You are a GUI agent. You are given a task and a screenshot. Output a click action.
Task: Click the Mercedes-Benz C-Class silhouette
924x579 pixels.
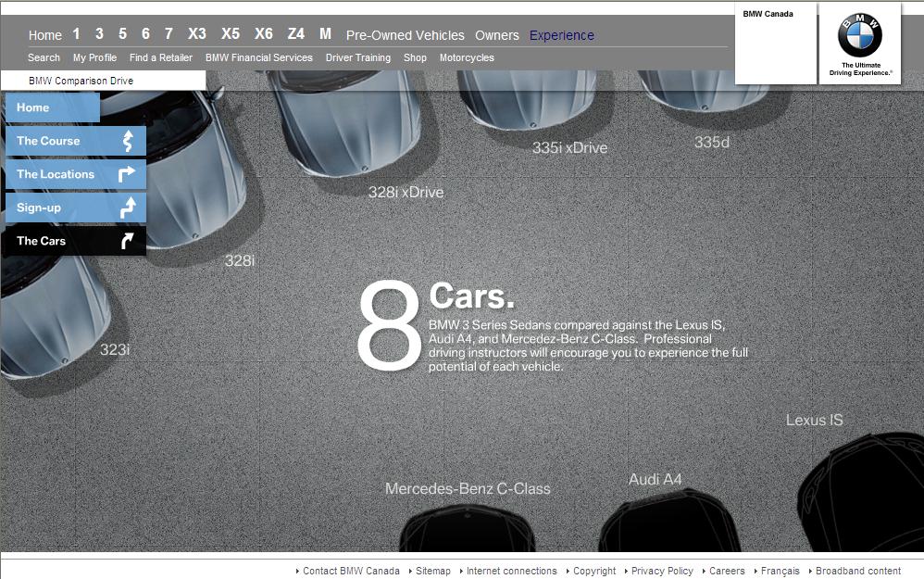(x=468, y=529)
